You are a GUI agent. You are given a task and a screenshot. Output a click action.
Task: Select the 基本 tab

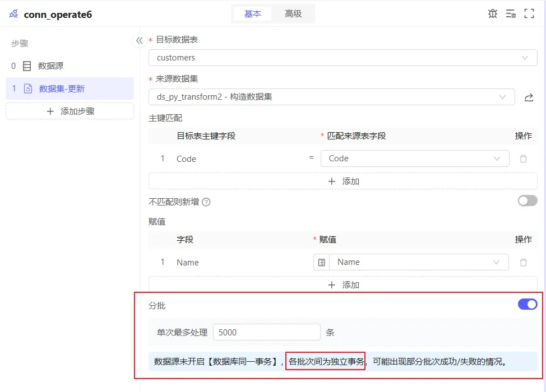click(253, 14)
